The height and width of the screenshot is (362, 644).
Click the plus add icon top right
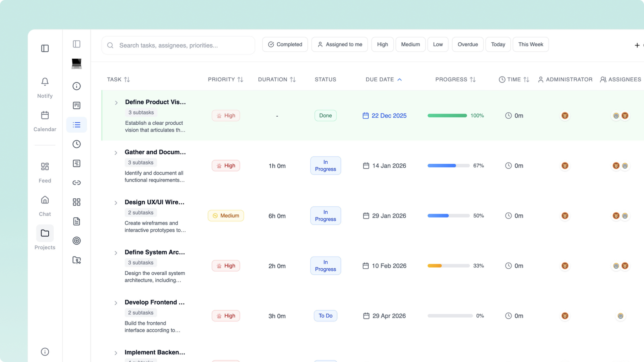tap(637, 45)
